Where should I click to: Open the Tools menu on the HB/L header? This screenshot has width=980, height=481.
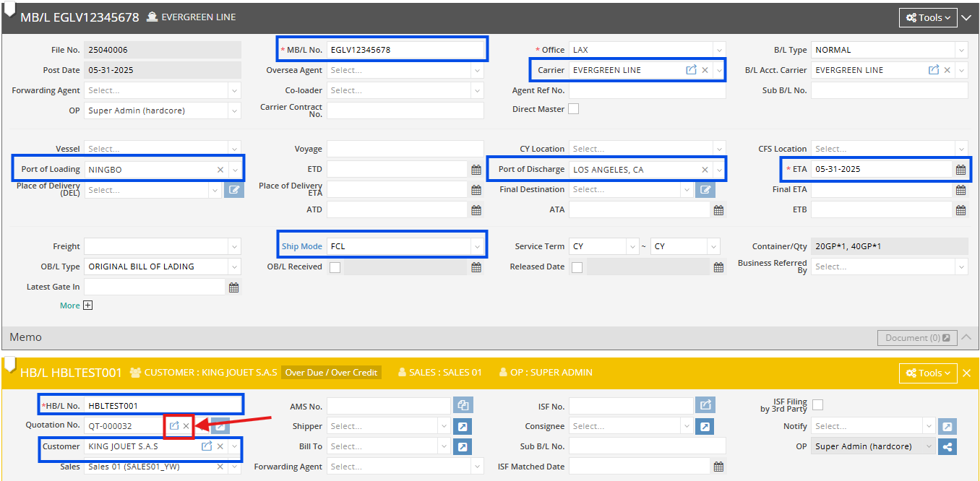928,373
